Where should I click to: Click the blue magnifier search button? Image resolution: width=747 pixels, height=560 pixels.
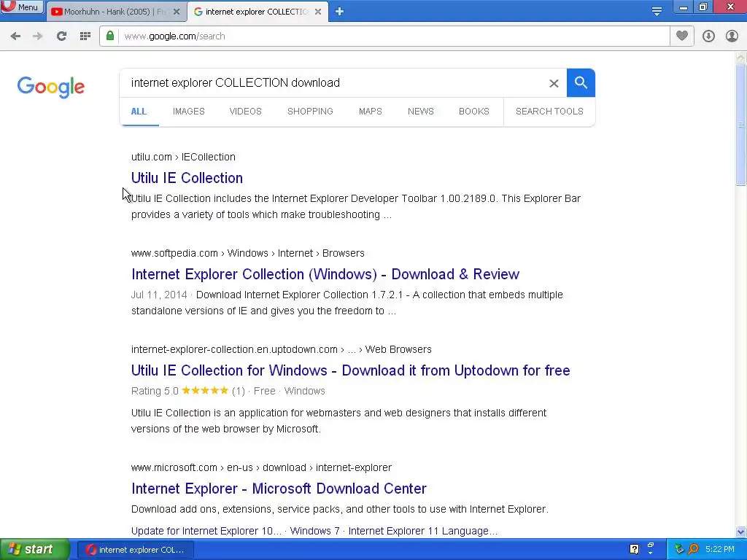581,83
